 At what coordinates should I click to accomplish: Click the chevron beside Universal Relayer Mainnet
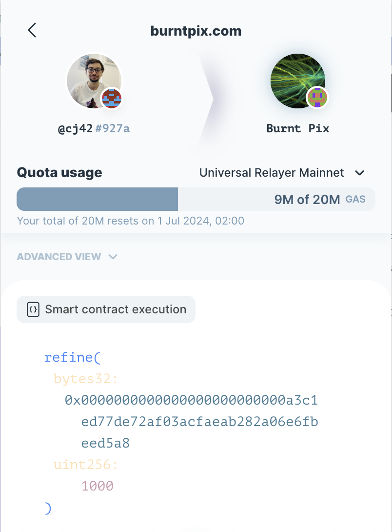point(359,173)
